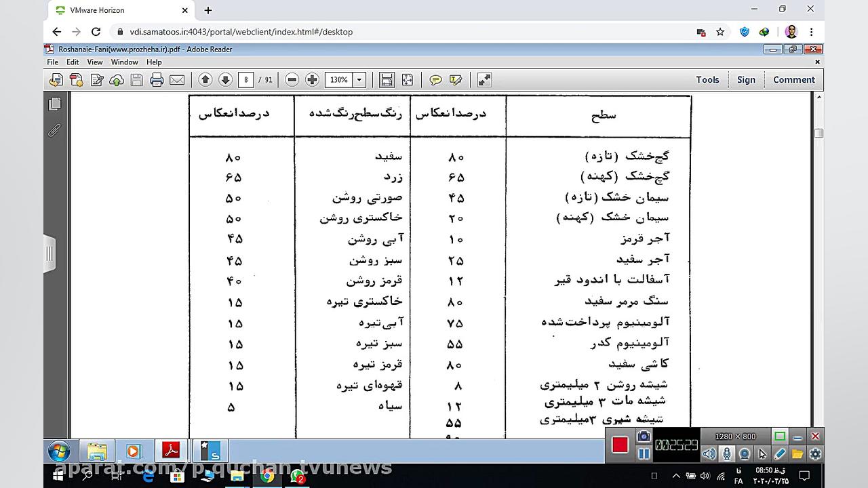Go to next page with down arrow
868x488 pixels.
tap(226, 80)
